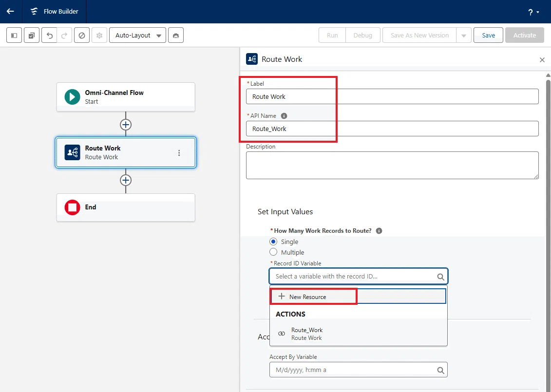Select the Route Work canvas node icon

point(72,152)
